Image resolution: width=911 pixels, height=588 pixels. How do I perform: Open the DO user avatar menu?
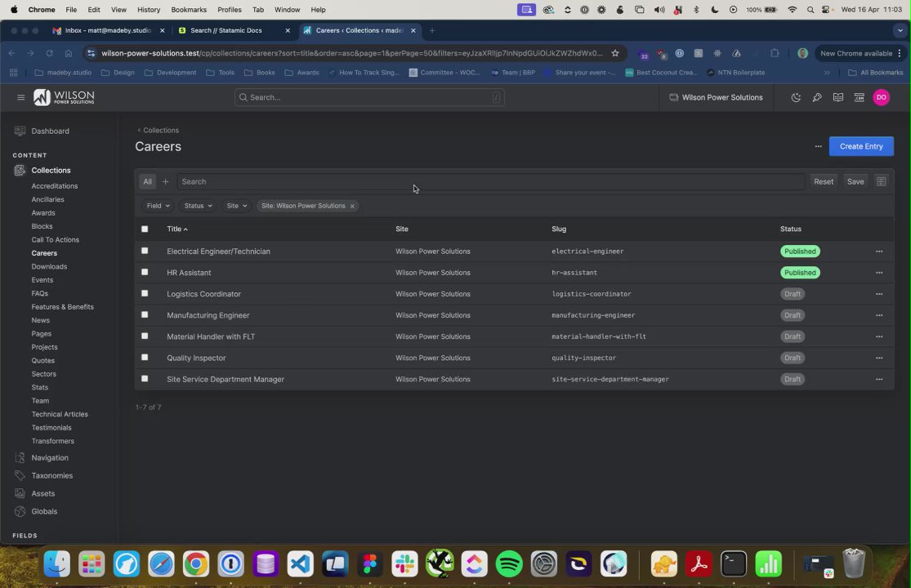coord(881,97)
